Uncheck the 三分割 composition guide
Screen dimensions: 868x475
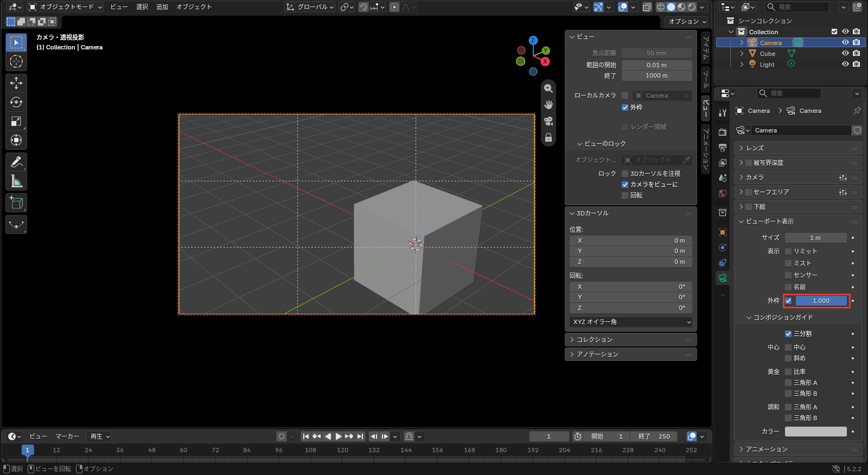pyautogui.click(x=788, y=334)
